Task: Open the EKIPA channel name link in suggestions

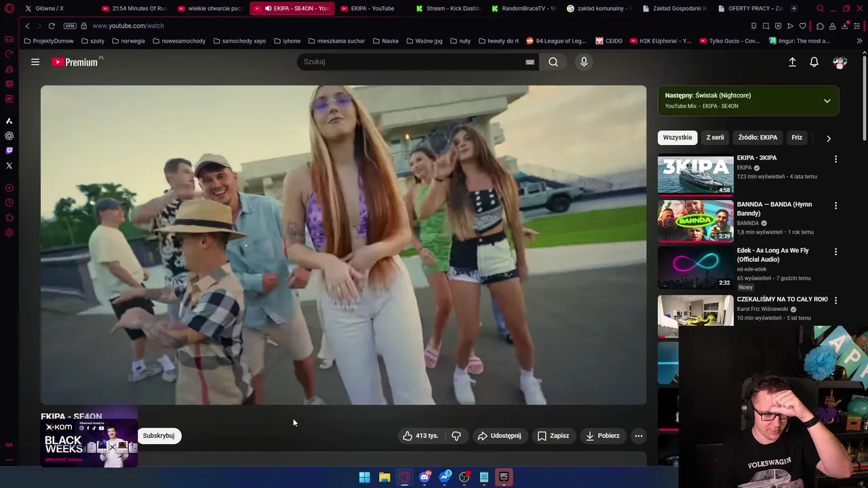Action: 744,167
